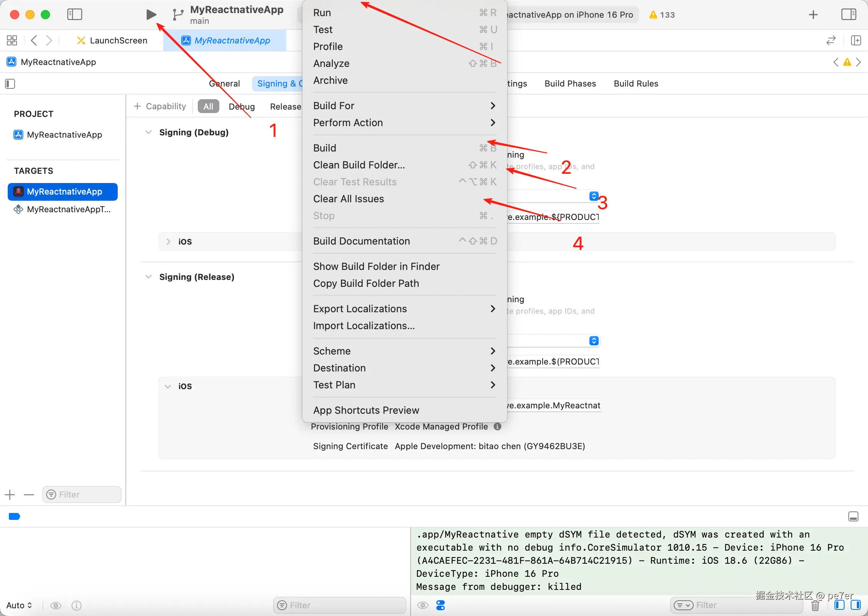
Task: Toggle the debug area hide button
Action: pos(853,516)
